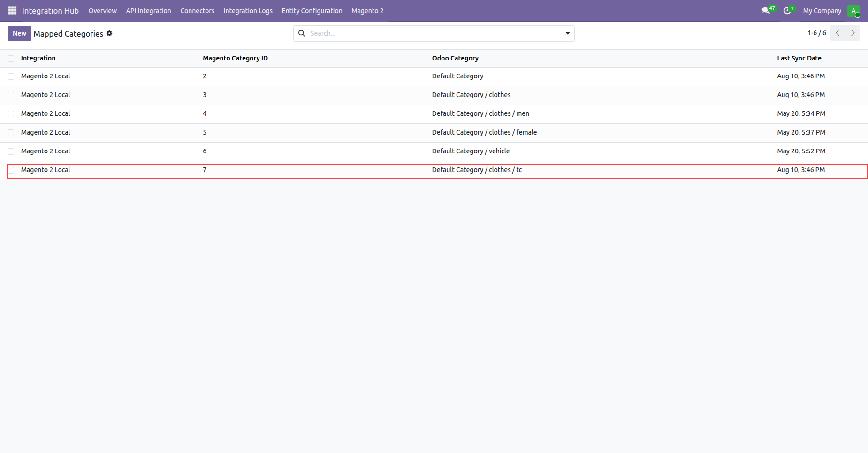Check the row with category ID 5
Screen dimensions: 868x453
click(11, 133)
